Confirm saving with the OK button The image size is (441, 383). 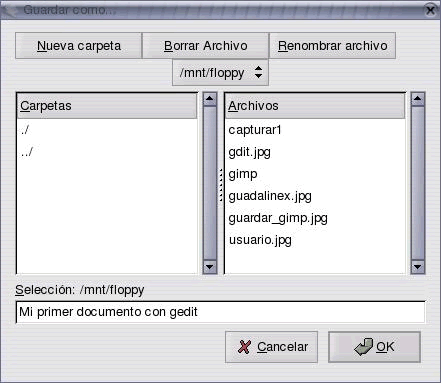[374, 347]
